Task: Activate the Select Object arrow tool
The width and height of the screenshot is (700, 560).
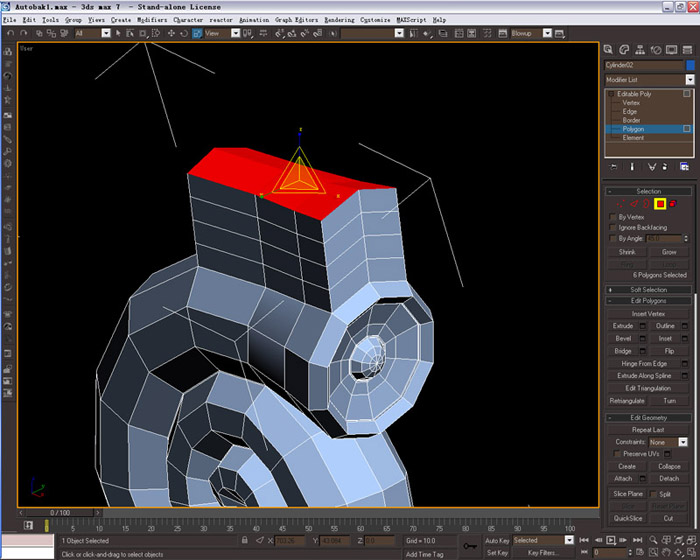Action: coord(118,33)
